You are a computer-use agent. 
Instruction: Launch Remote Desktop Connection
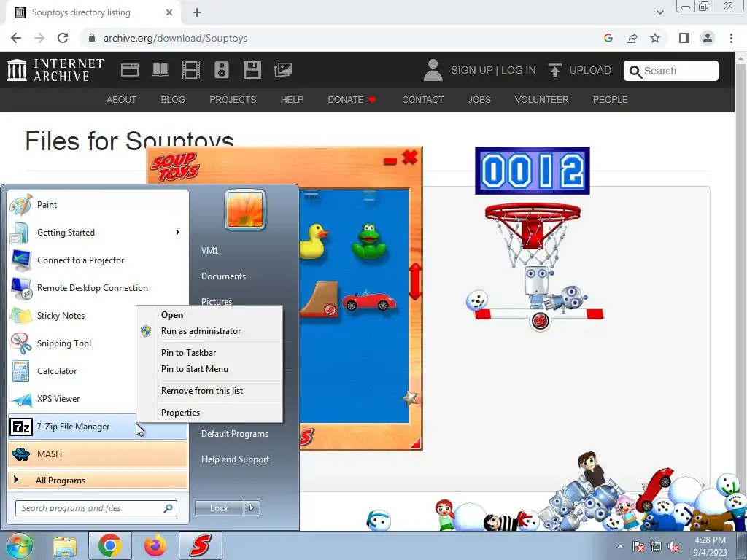tap(98, 287)
